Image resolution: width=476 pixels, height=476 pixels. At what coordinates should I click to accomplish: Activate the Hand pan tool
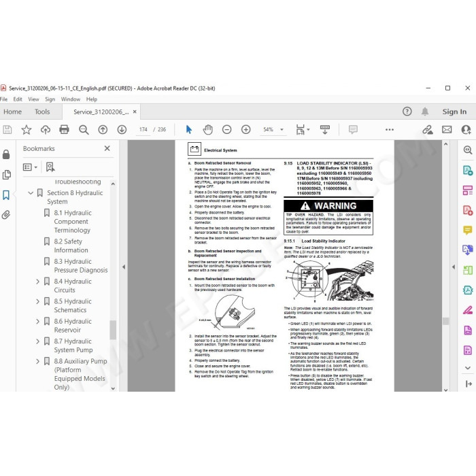point(208,130)
